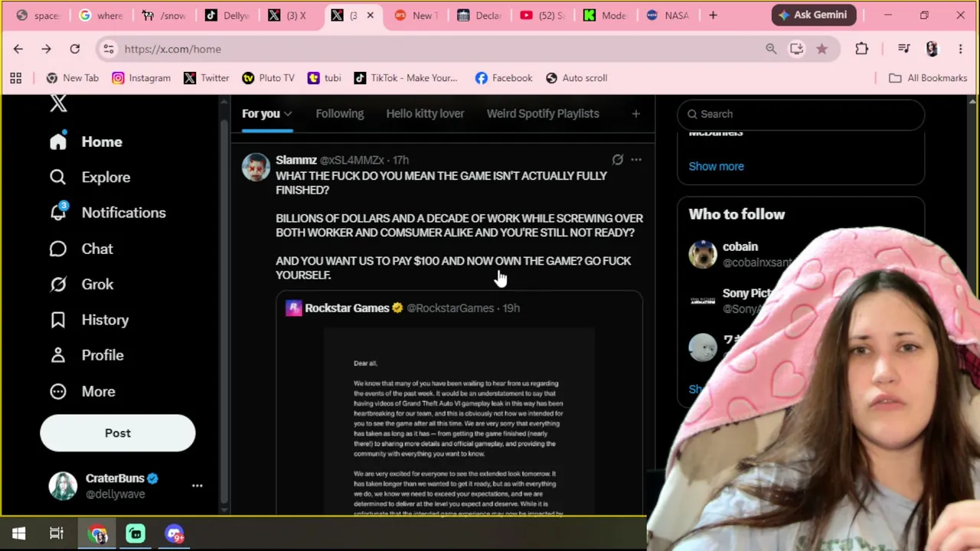Switch to the Following tab
980x551 pixels.
340,114
